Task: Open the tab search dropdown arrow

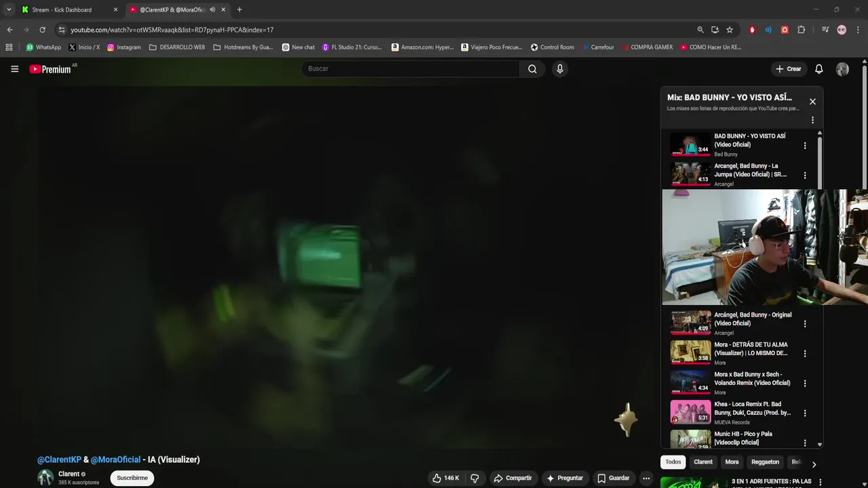Action: pyautogui.click(x=9, y=9)
